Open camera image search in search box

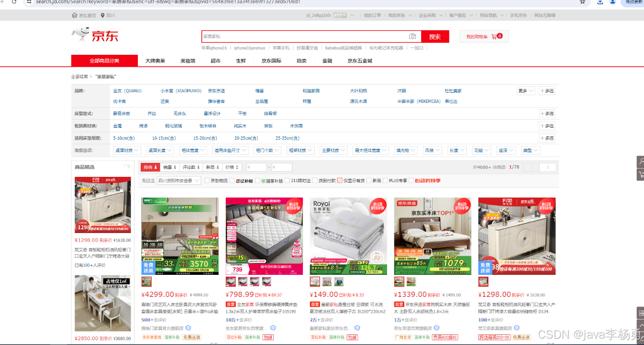413,37
